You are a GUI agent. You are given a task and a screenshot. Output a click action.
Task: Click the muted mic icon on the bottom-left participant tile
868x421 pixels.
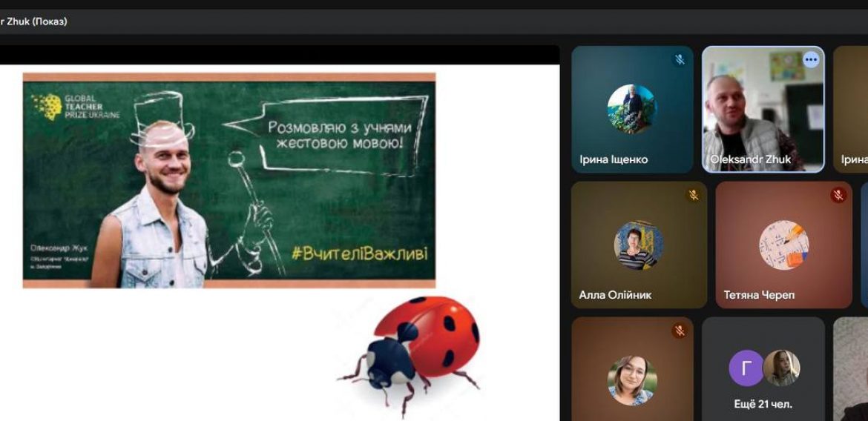(679, 331)
